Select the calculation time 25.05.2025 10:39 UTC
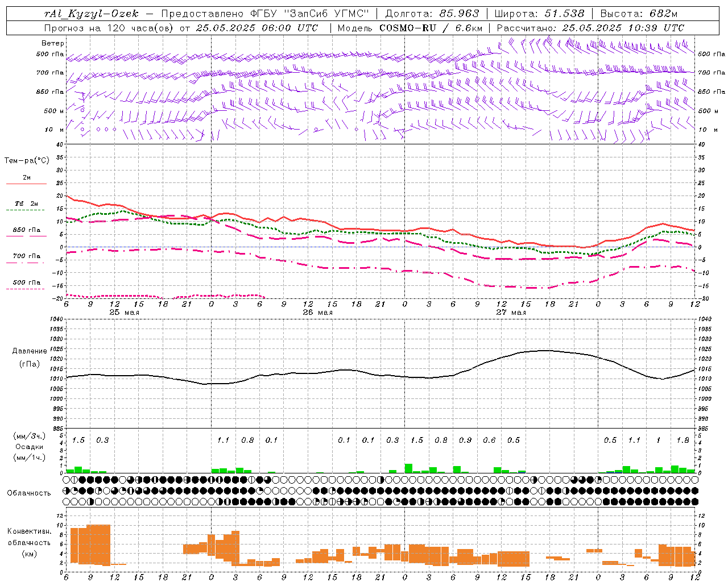This screenshot has width=728, height=582. (623, 28)
